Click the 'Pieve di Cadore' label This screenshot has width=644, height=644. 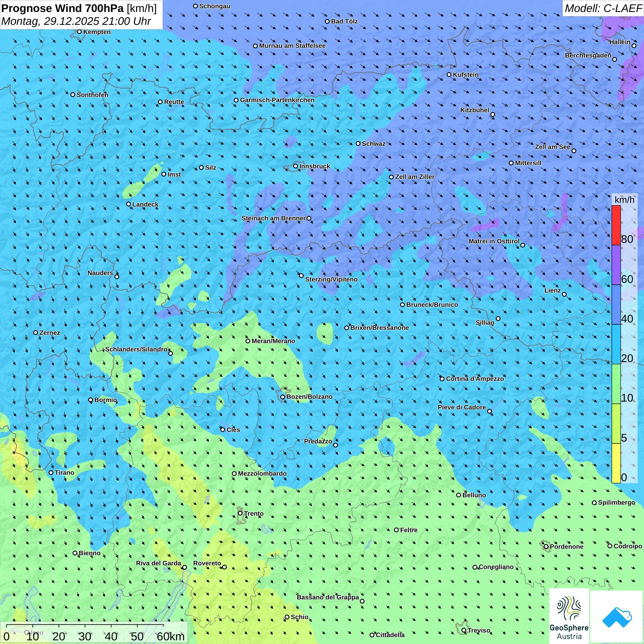coord(462,407)
